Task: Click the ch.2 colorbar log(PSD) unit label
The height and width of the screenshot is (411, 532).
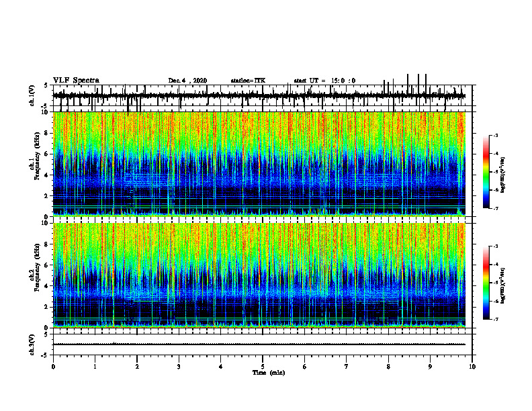Action: [503, 285]
